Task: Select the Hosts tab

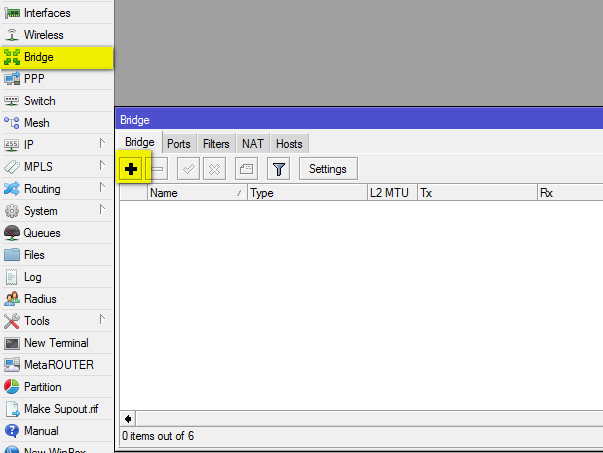Action: point(289,144)
